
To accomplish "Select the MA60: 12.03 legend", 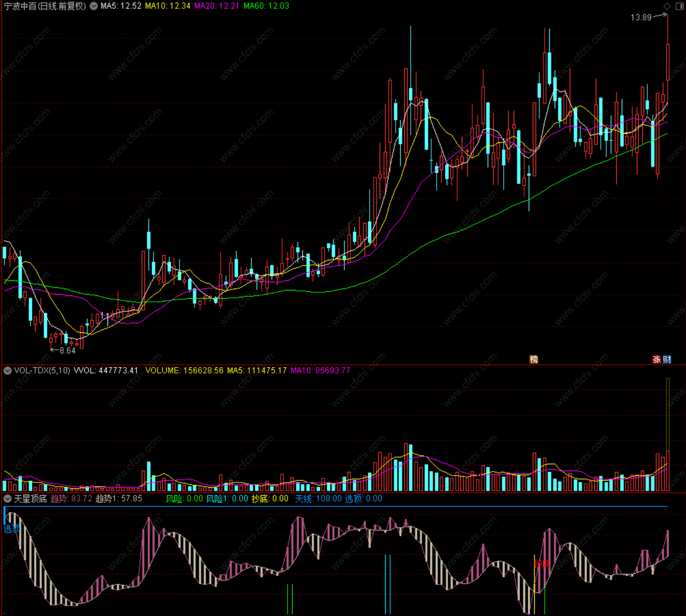I will pos(266,6).
